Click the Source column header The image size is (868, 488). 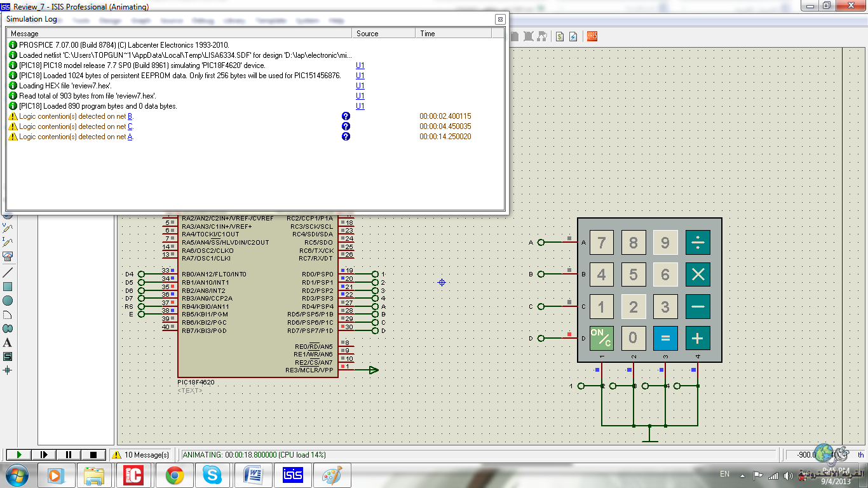click(384, 34)
